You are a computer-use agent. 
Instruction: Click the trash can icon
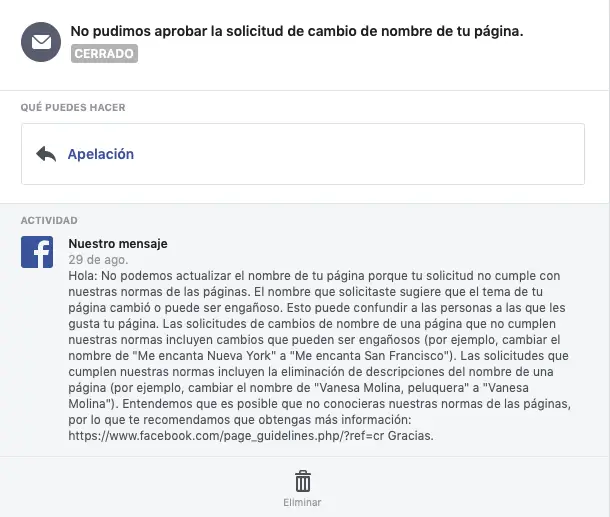click(303, 481)
